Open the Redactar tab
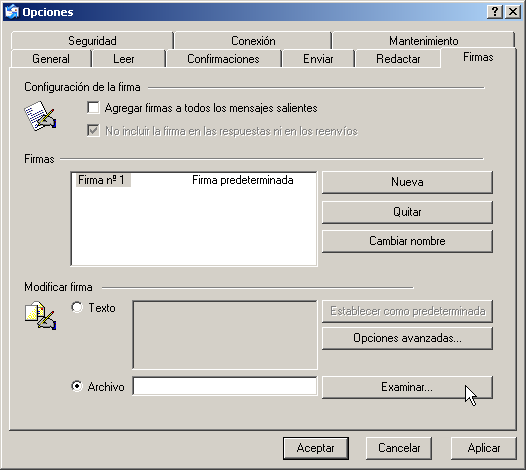Screen dimensions: 526x470 [398, 59]
